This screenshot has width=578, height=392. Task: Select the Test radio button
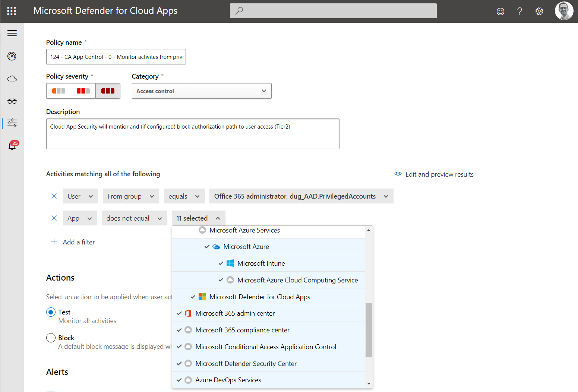(x=51, y=312)
